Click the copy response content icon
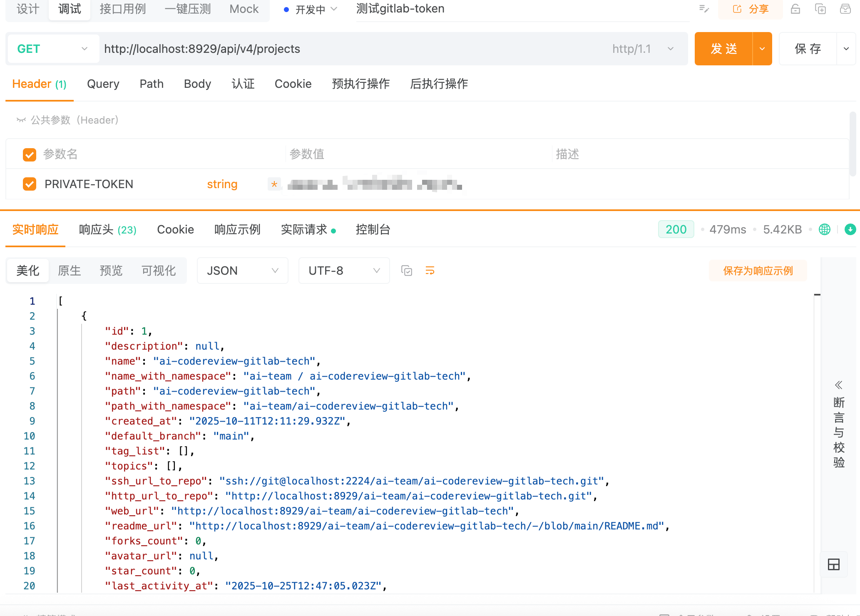Viewport: 860px width, 616px height. [406, 271]
